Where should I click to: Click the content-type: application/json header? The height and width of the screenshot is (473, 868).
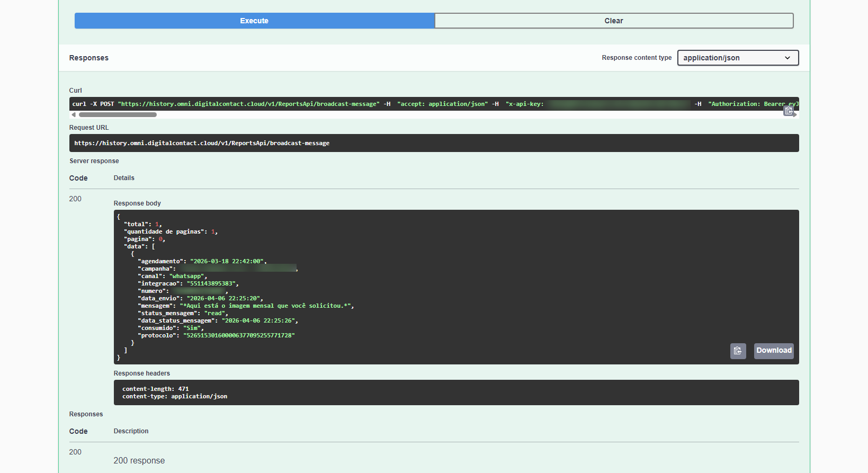pos(175,396)
